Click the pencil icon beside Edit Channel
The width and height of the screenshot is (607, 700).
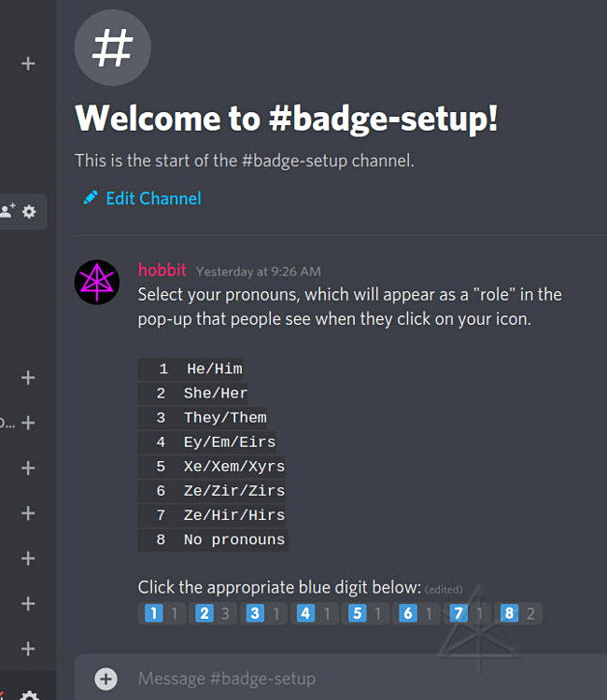(x=91, y=198)
